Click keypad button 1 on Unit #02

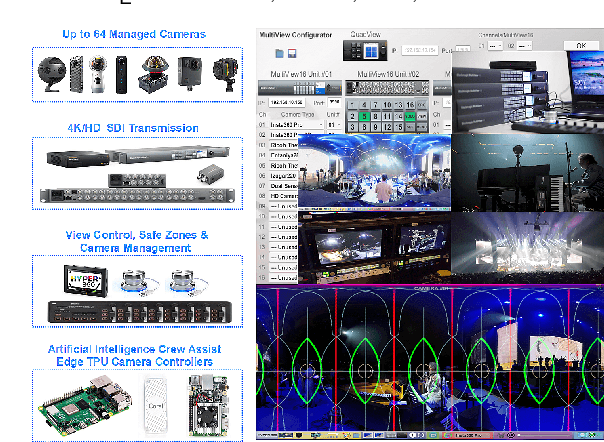point(352,105)
